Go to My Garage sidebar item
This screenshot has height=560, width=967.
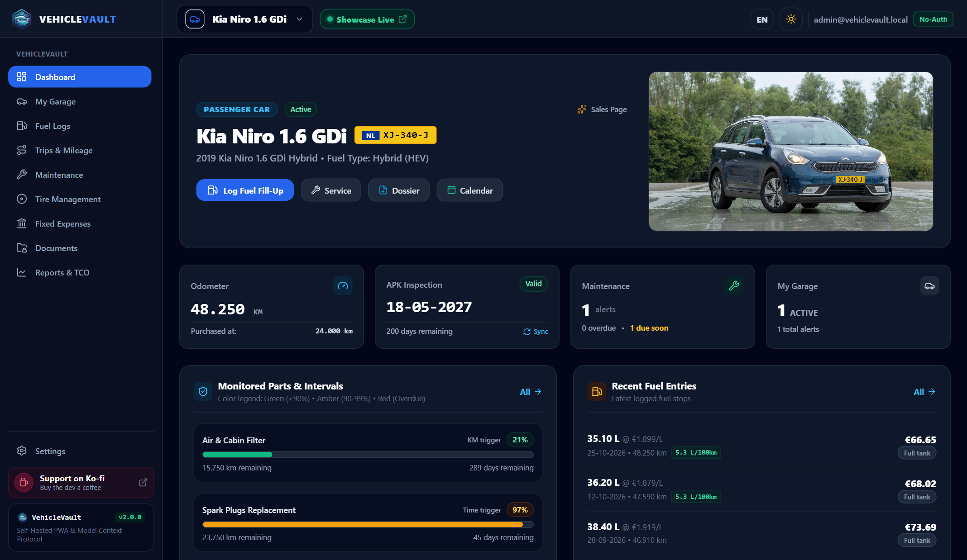[80, 101]
